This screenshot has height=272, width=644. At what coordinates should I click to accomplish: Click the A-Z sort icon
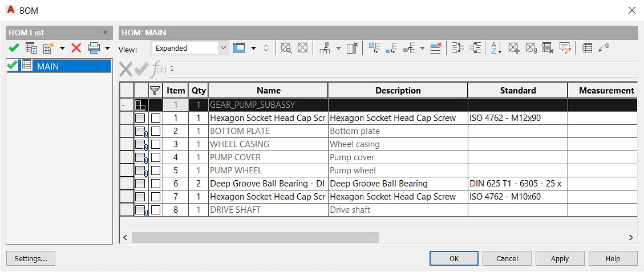496,48
